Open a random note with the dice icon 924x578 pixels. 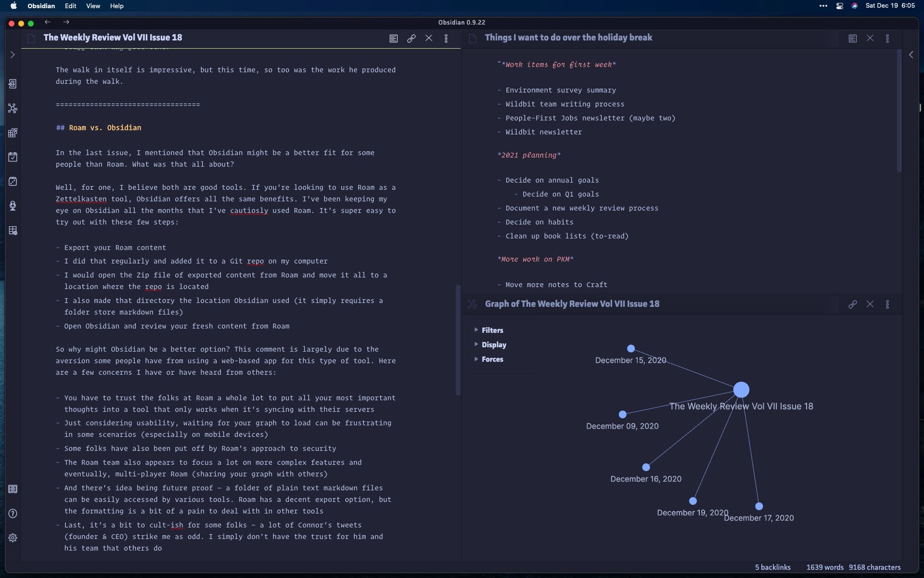pyautogui.click(x=13, y=182)
